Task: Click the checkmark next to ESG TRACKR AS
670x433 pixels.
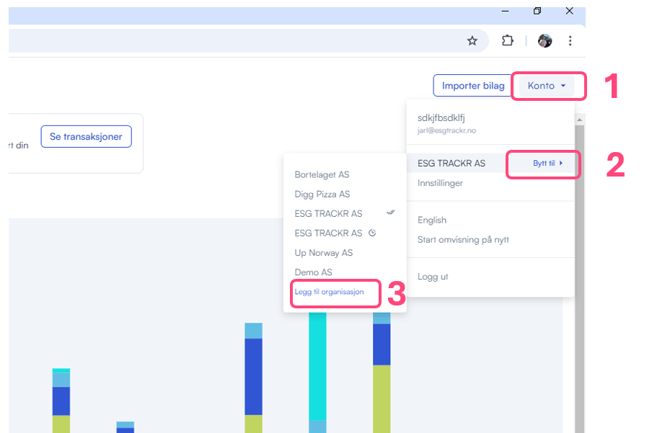Action: [x=391, y=213]
